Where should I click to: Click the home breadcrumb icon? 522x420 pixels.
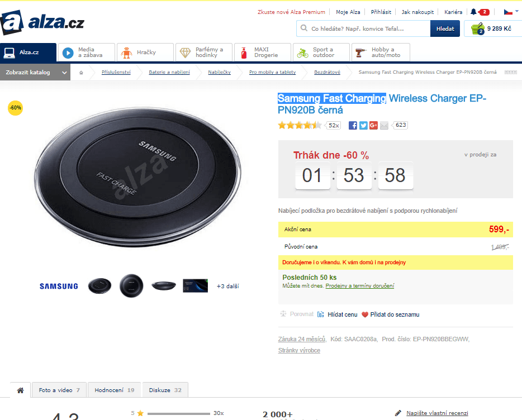point(81,72)
